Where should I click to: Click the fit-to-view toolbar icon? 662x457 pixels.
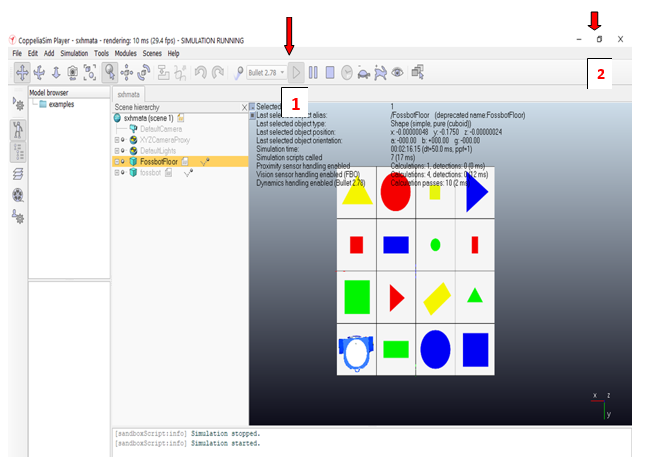pos(91,72)
